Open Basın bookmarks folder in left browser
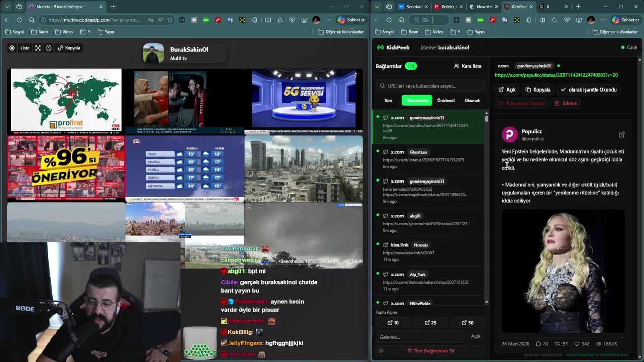644x362 pixels. [39, 32]
